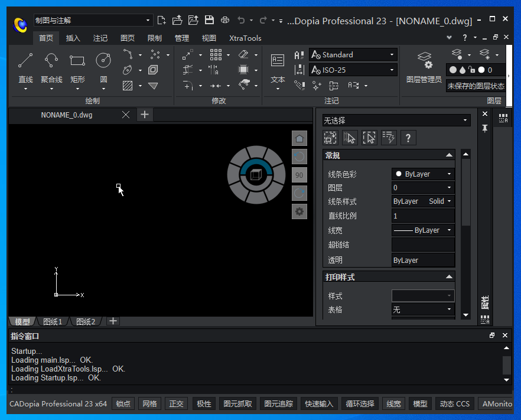Open the 线条色彩 ByLayer color dropdown
The height and width of the screenshot is (420, 521).
pos(423,174)
